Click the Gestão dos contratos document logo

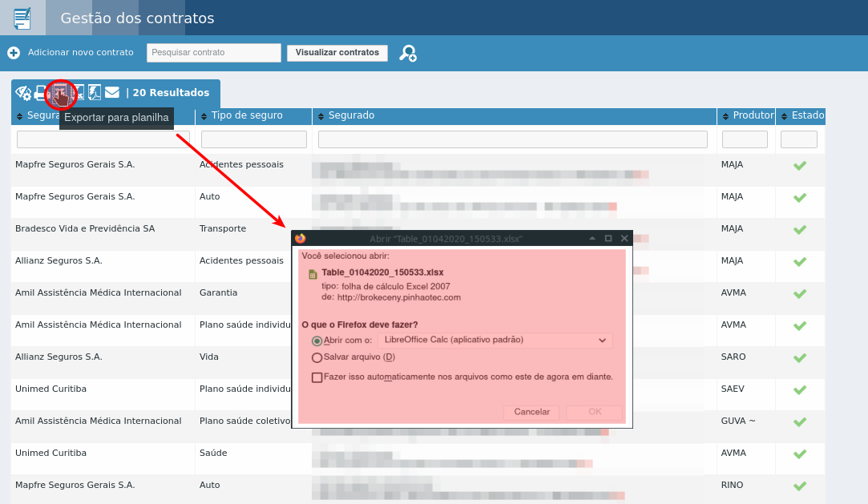coord(22,18)
